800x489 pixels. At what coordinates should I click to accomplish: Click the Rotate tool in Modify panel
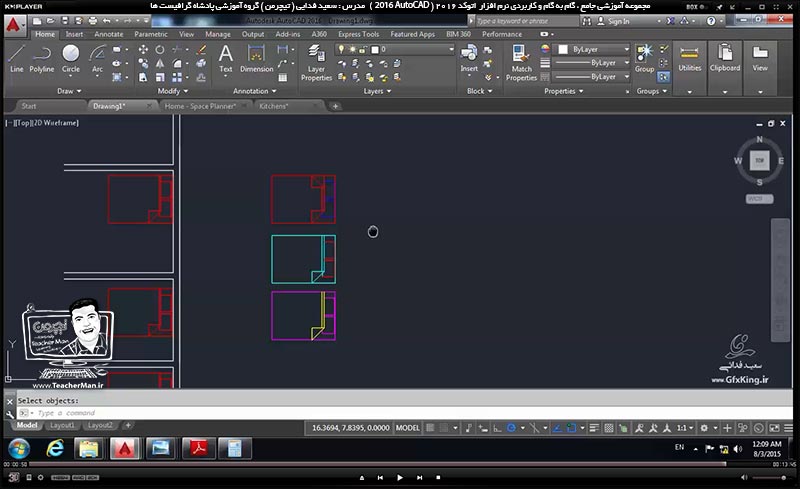160,50
